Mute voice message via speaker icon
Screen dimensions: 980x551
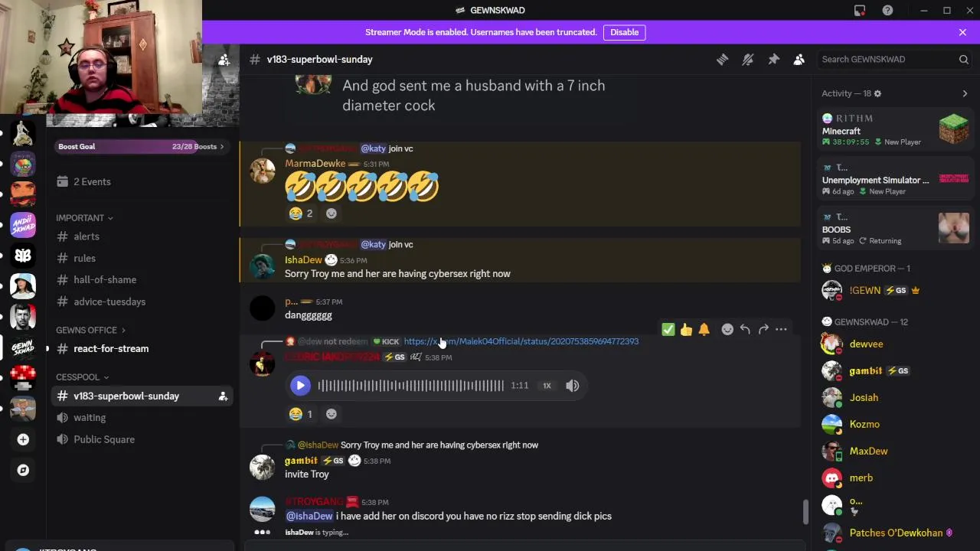(573, 386)
